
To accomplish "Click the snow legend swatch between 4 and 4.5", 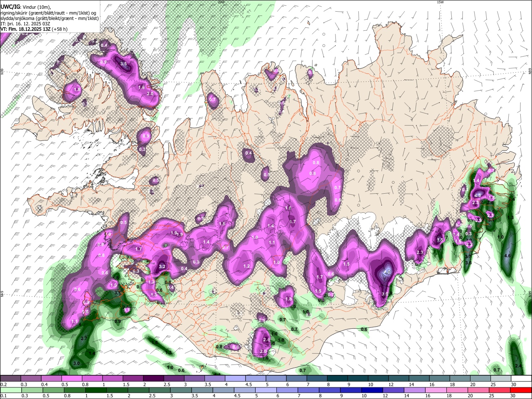I will coord(235,378).
